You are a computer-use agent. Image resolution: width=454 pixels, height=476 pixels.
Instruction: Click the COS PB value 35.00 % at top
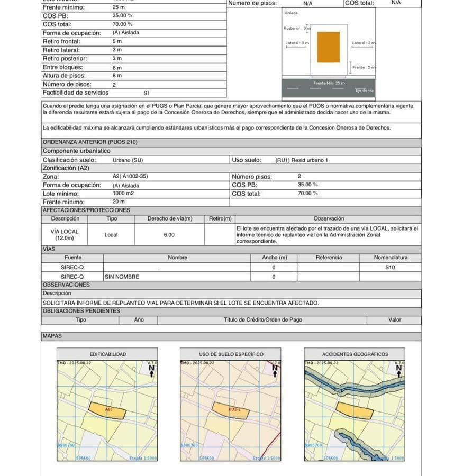122,15
